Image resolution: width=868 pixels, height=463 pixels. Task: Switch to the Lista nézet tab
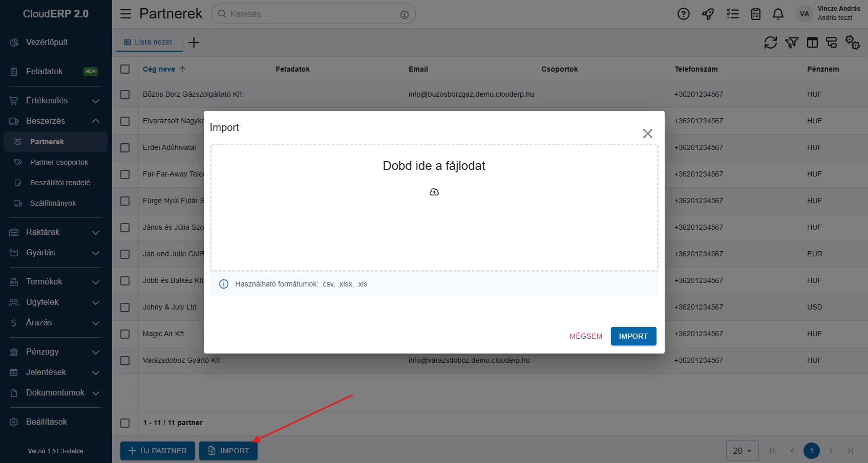click(149, 42)
